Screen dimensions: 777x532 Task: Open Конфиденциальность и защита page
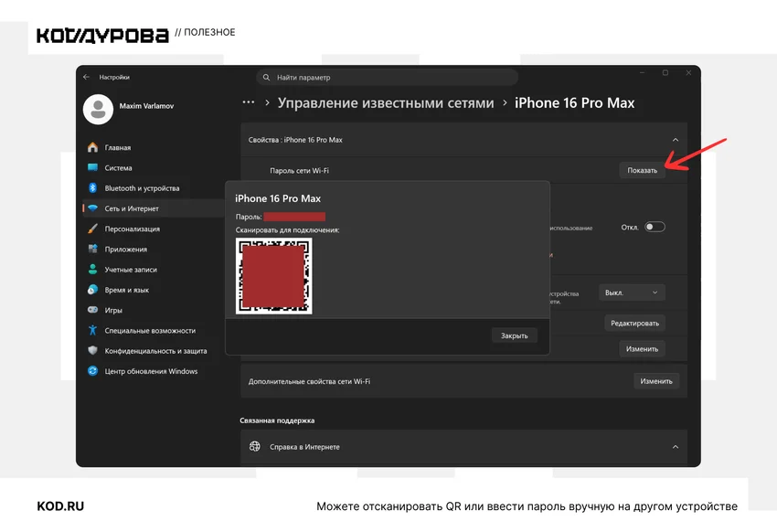pyautogui.click(x=154, y=350)
